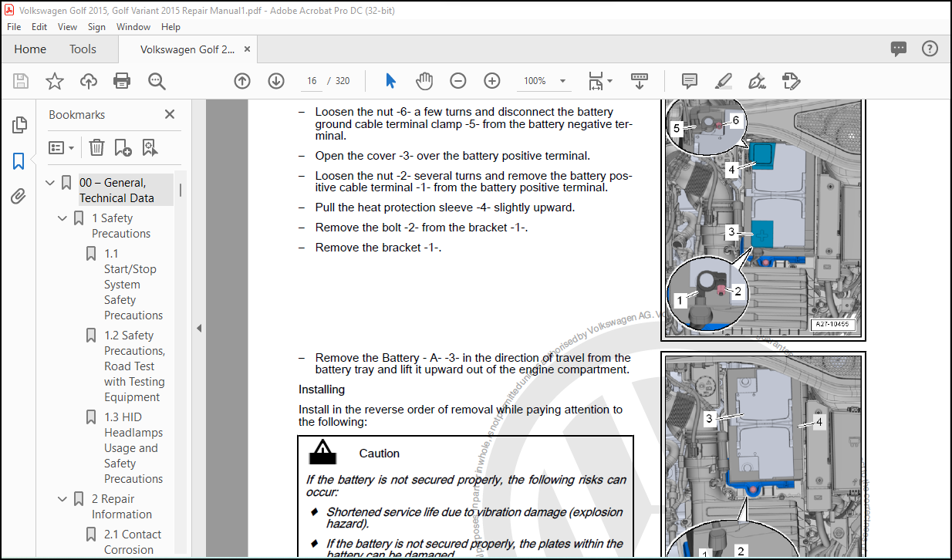
Task: Toggle the Bookmarks panel icon in sidebar
Action: click(19, 161)
